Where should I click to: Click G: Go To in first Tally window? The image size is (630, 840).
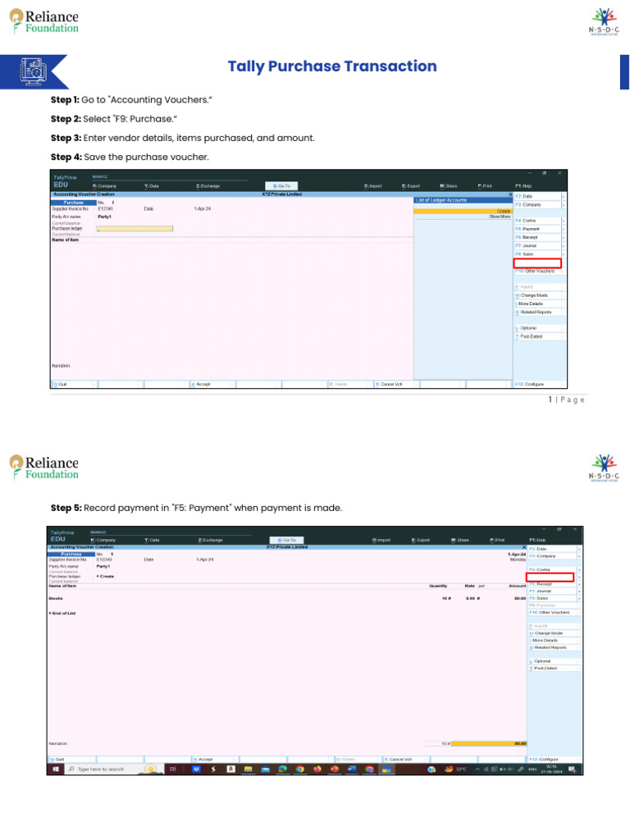pyautogui.click(x=282, y=186)
